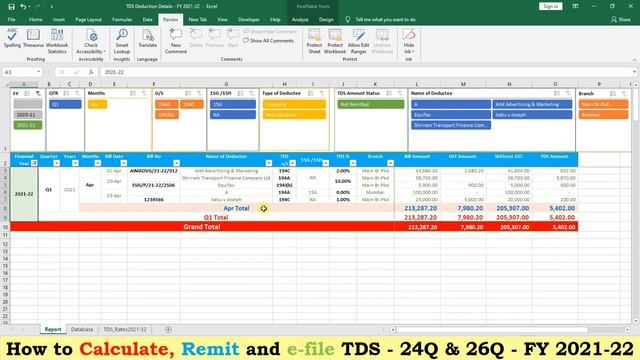
Task: Toggle Q1 in the QTR slicer
Action: point(65,104)
